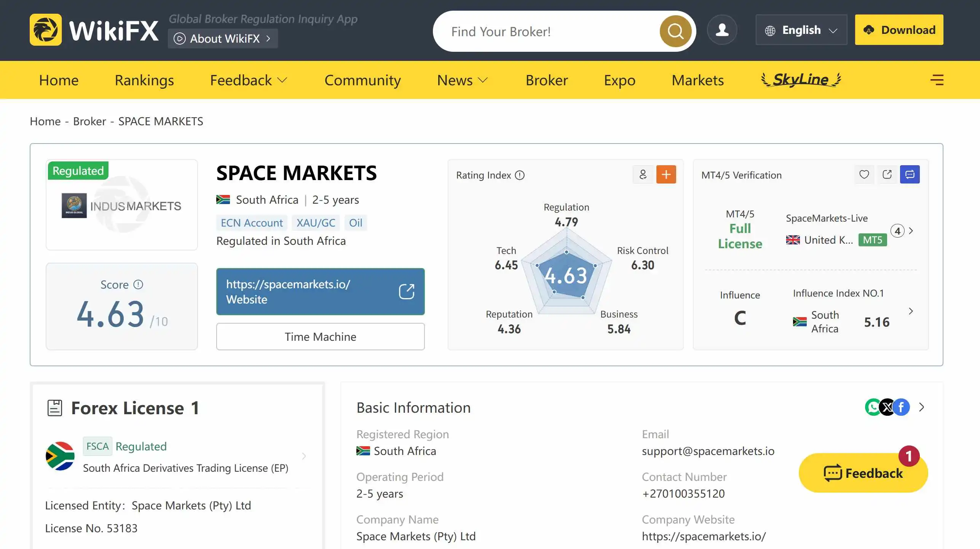Open the hamburger menu icon

937,80
